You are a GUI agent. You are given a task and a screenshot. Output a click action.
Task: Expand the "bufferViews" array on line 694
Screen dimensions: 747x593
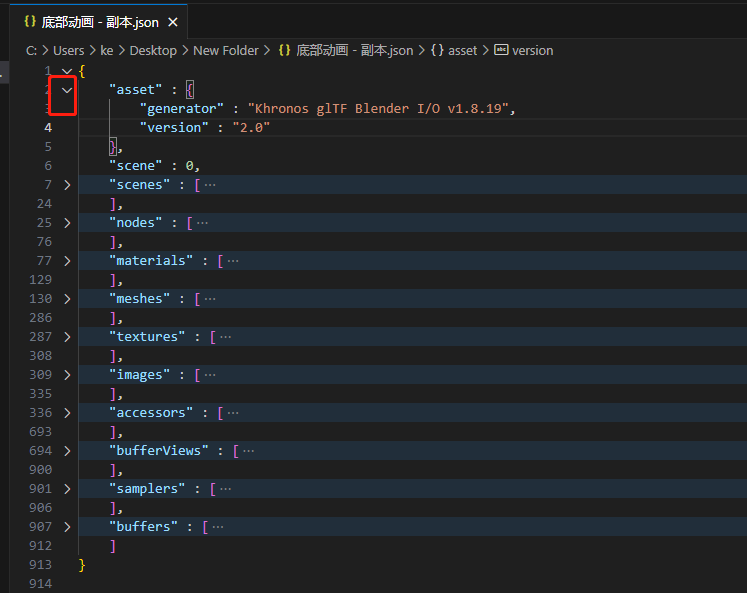tap(67, 451)
